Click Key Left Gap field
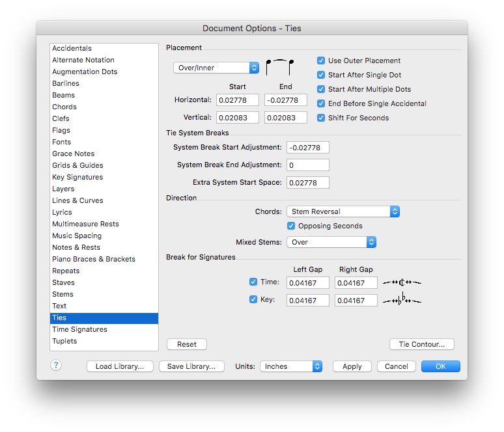Screen dimensions: 504x432 click(x=308, y=301)
